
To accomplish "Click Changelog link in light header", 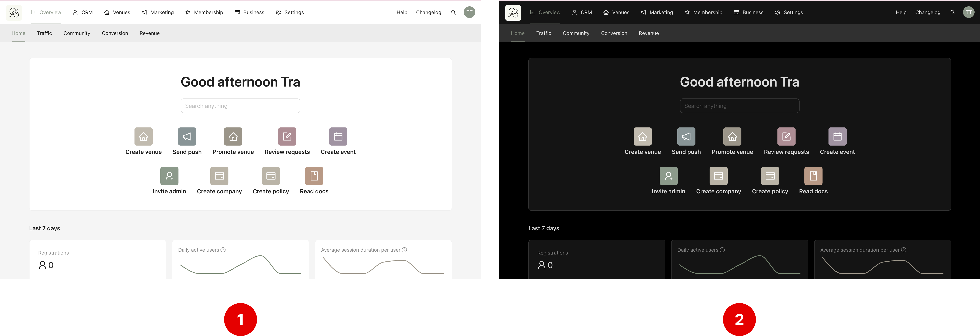I will (x=428, y=12).
